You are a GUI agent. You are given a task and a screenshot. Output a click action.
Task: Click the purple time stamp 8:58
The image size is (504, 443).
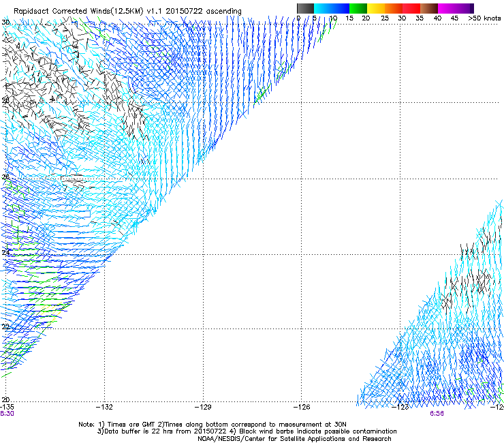pyautogui.click(x=437, y=414)
